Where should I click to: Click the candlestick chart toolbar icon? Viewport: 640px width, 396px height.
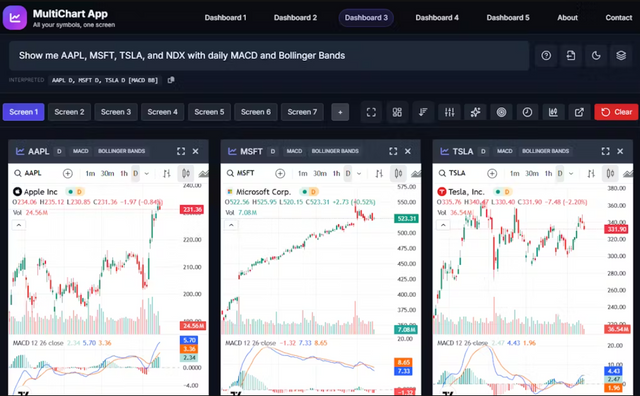tap(553, 112)
